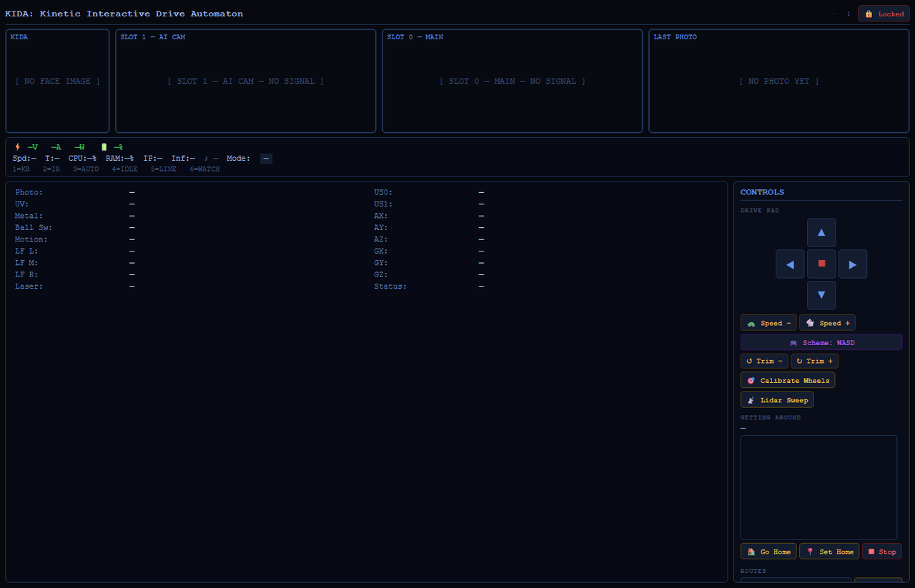Image resolution: width=915 pixels, height=588 pixels.
Task: Click the Mode indicator badge
Action: point(266,159)
